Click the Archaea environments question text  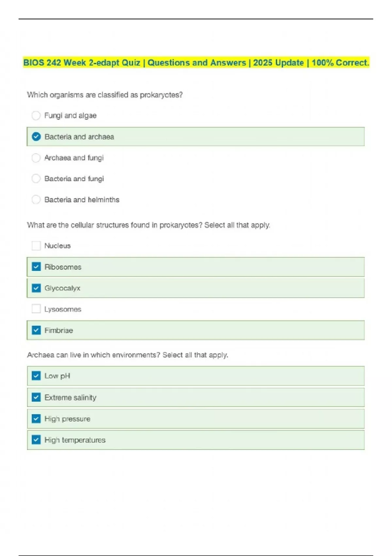coord(127,355)
